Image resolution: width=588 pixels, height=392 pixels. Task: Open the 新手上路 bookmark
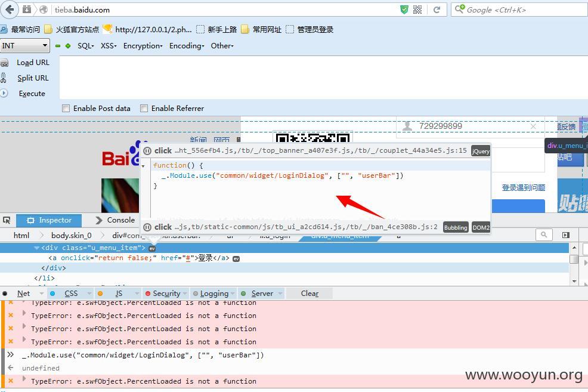[x=216, y=30]
